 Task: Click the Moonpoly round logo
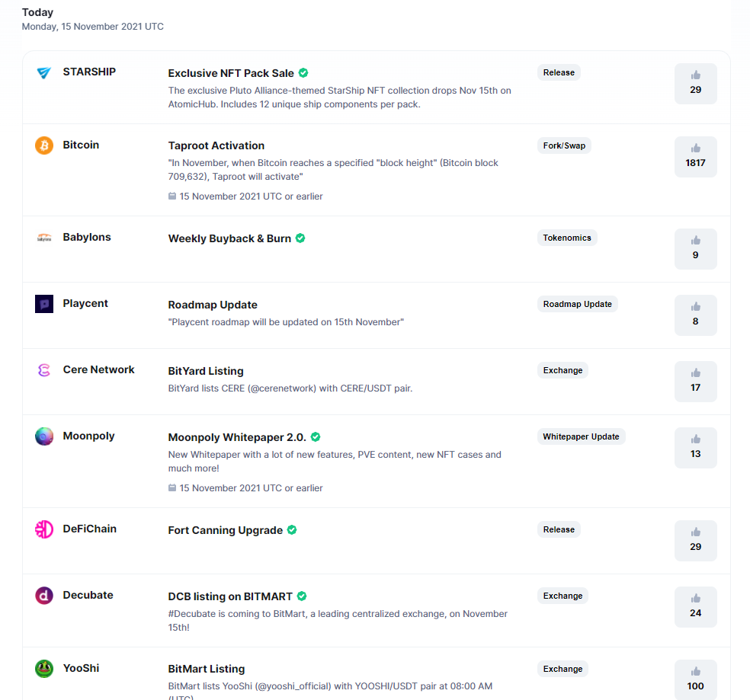pyautogui.click(x=44, y=436)
